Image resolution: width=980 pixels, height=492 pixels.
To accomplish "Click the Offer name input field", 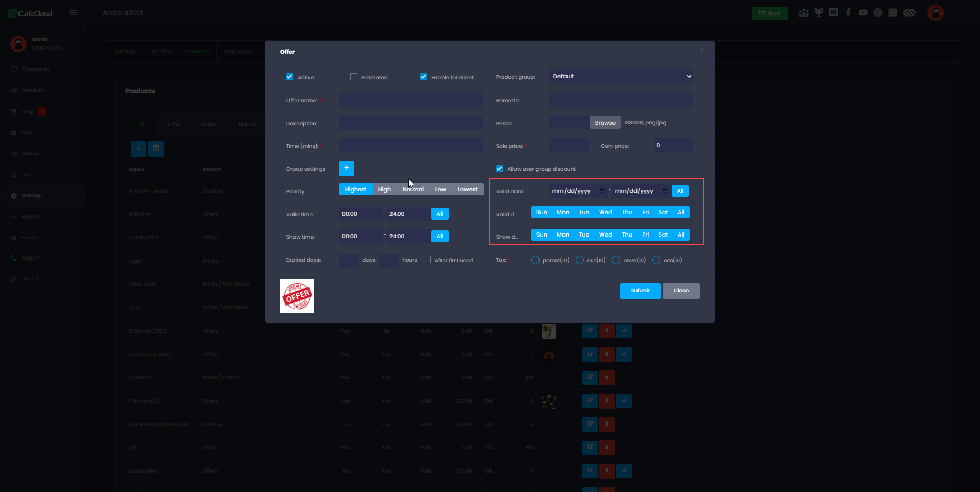I will pos(411,100).
